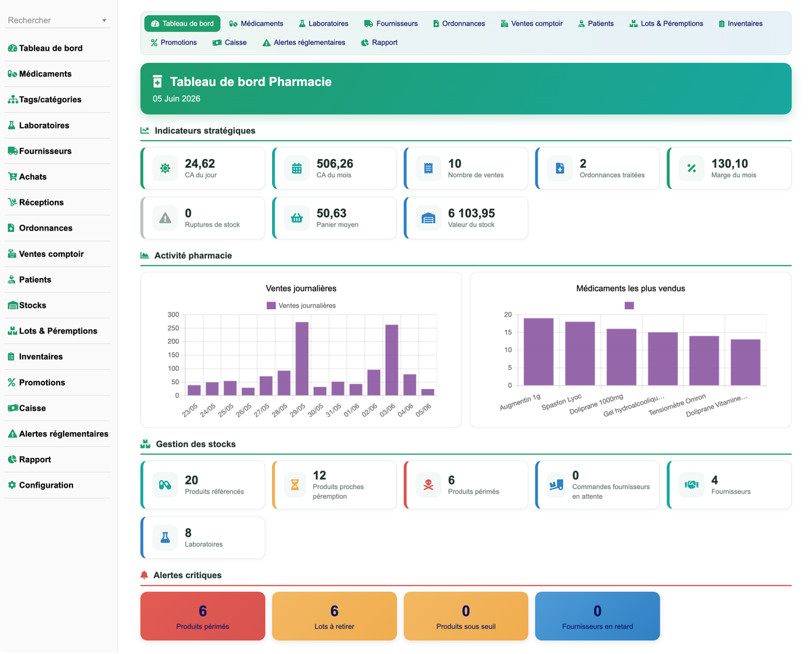Click the shopping basket icon of Panier moyen
Screen dimensions: 812x654
click(x=296, y=218)
